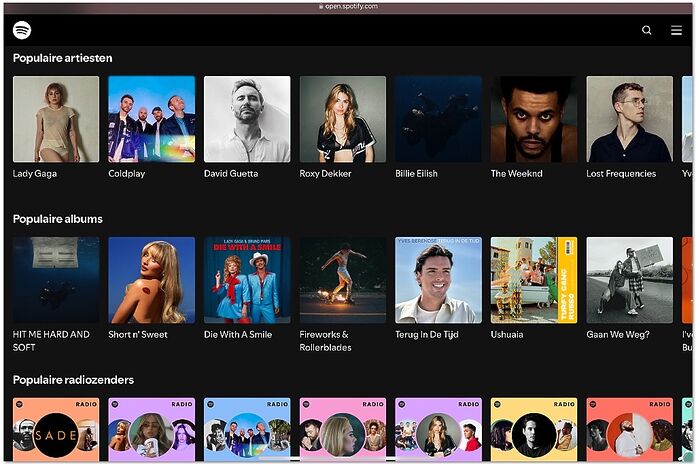Screen dimensions: 696x464
Task: Open the hamburger menu icon
Action: pyautogui.click(x=676, y=30)
